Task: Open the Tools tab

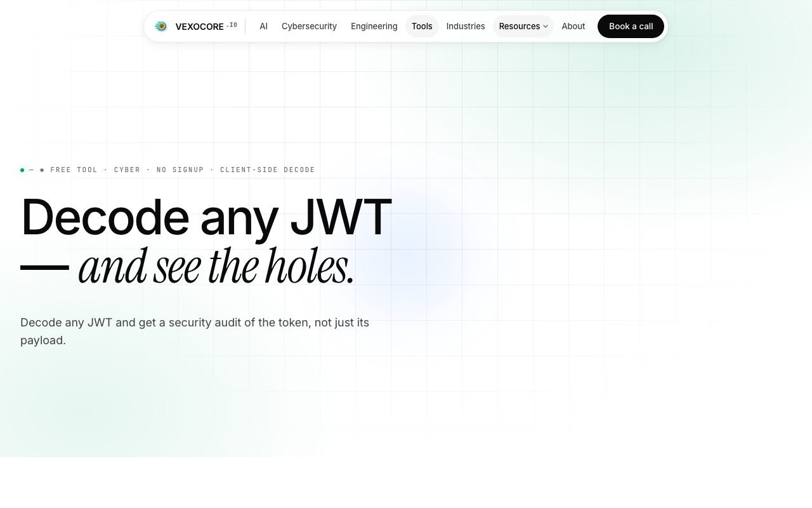Action: [422, 26]
